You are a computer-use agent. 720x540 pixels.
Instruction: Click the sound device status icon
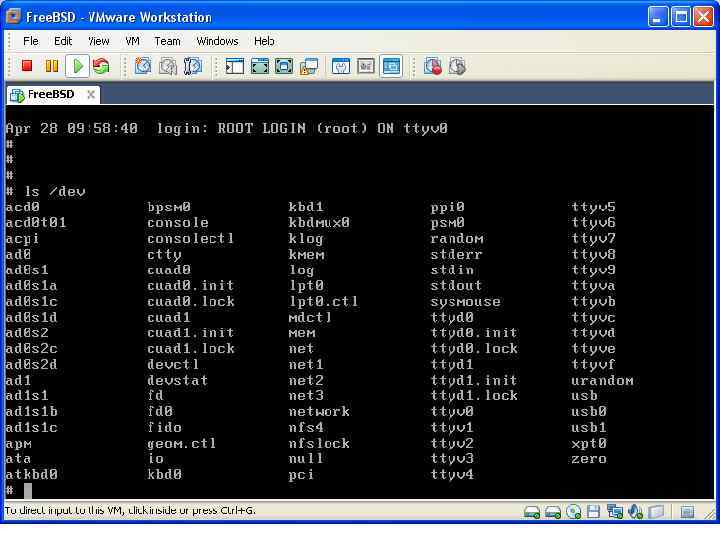[x=636, y=512]
